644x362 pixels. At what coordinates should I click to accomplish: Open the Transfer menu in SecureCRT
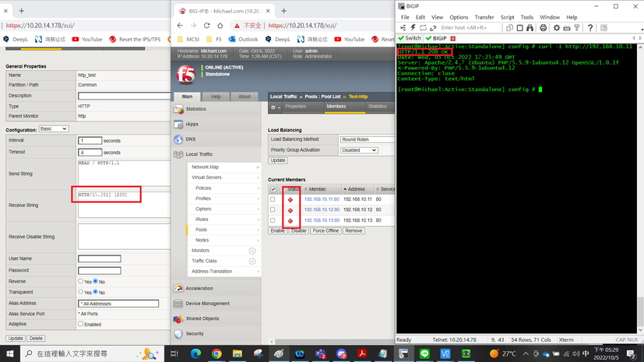coord(484,17)
